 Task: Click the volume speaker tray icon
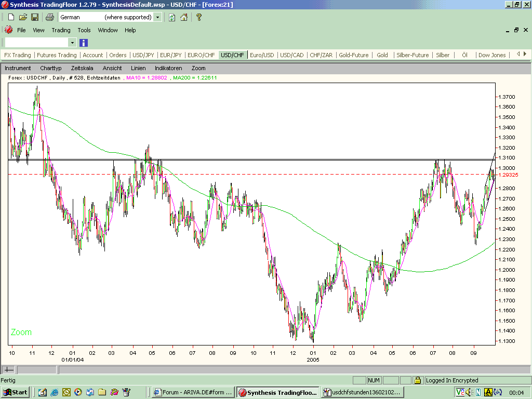(x=469, y=392)
